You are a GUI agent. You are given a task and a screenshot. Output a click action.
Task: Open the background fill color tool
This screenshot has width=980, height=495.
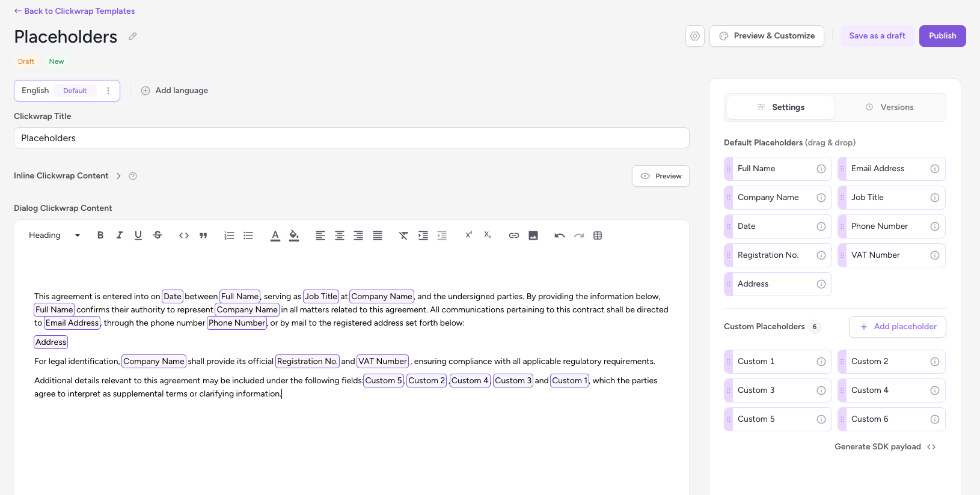click(294, 235)
